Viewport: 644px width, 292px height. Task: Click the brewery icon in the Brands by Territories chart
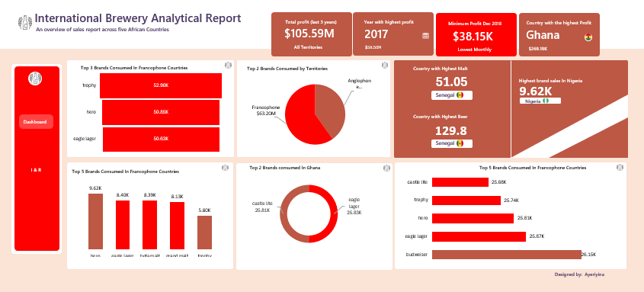coord(385,65)
